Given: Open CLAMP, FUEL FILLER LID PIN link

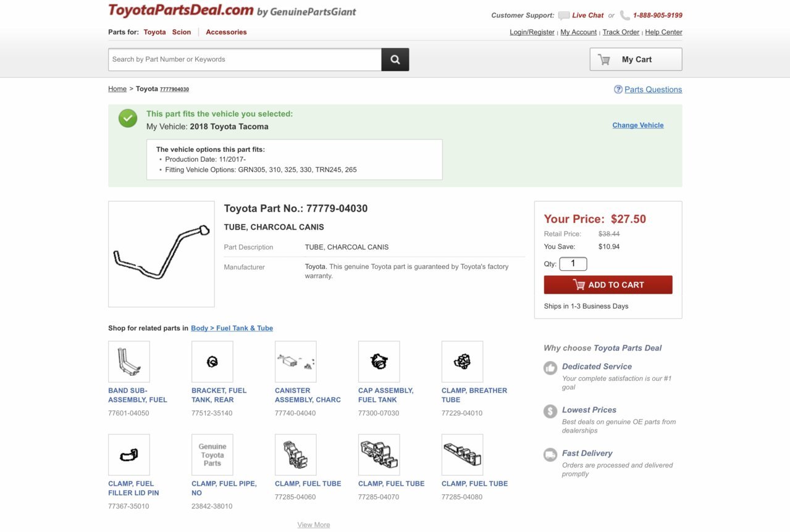Looking at the screenshot, I should click(133, 488).
